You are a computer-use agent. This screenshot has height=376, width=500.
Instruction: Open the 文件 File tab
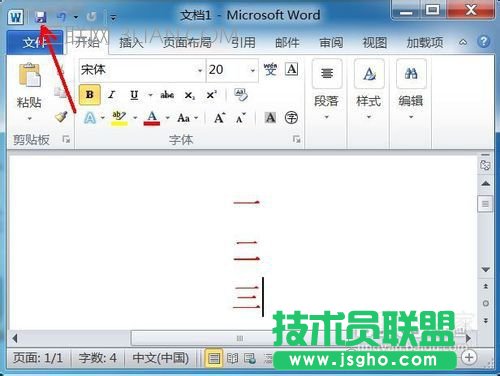35,42
